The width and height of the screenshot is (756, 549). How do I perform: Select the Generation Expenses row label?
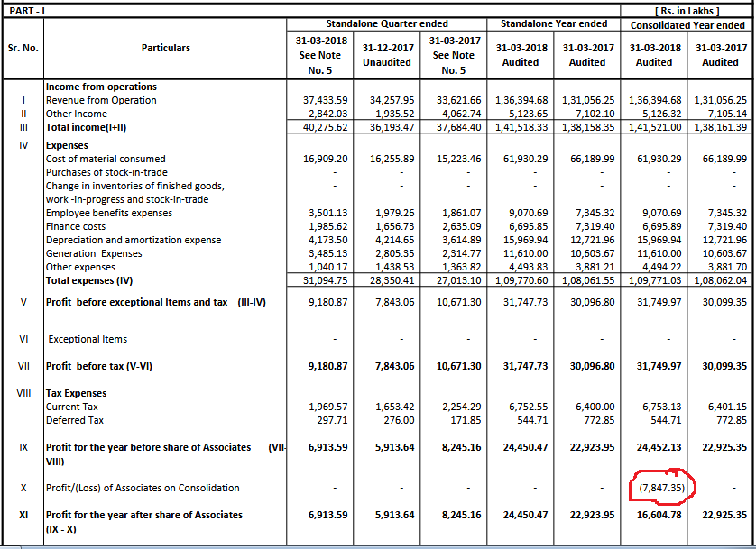tap(95, 253)
